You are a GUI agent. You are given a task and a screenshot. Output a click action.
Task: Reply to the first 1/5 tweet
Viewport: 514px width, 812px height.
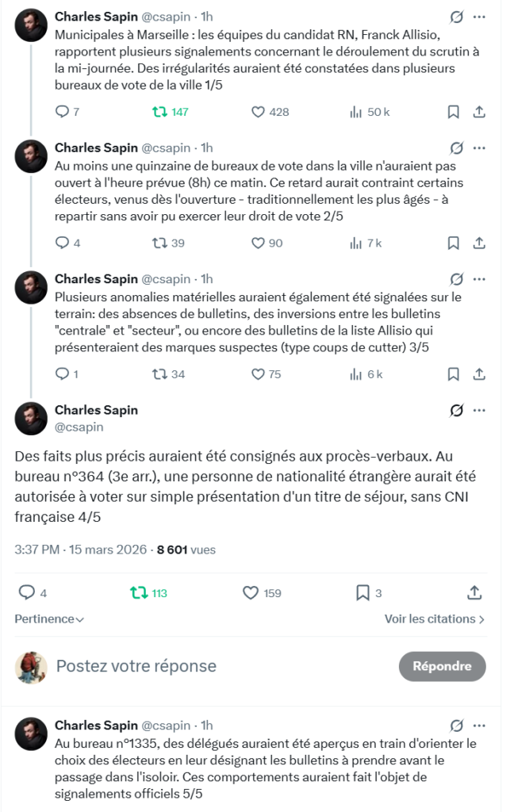(63, 112)
